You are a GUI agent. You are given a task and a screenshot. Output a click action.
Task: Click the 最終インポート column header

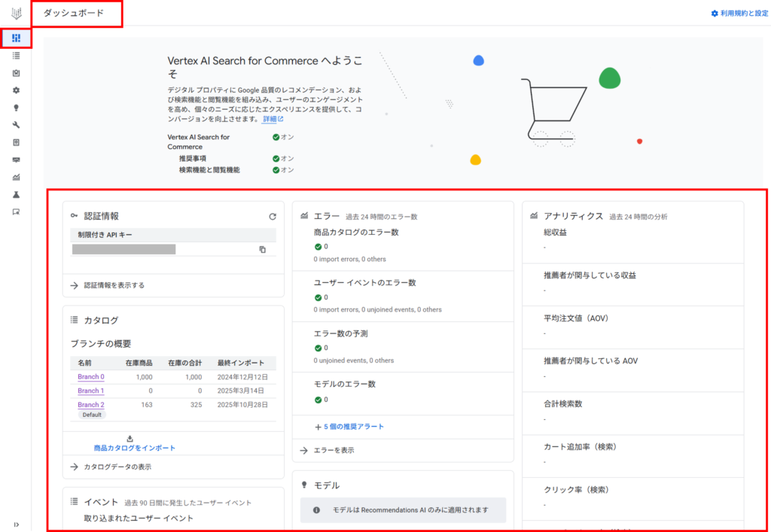pyautogui.click(x=241, y=363)
